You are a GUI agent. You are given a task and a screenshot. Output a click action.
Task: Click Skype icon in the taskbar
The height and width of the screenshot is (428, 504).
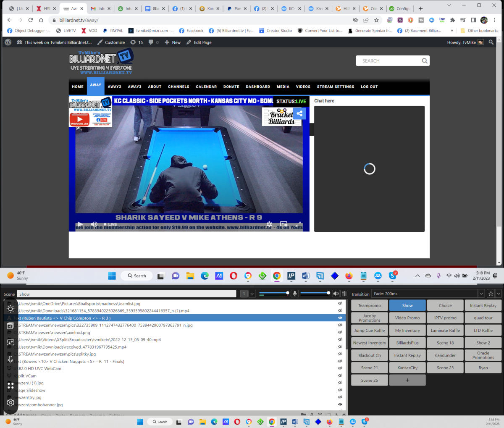coord(392,276)
